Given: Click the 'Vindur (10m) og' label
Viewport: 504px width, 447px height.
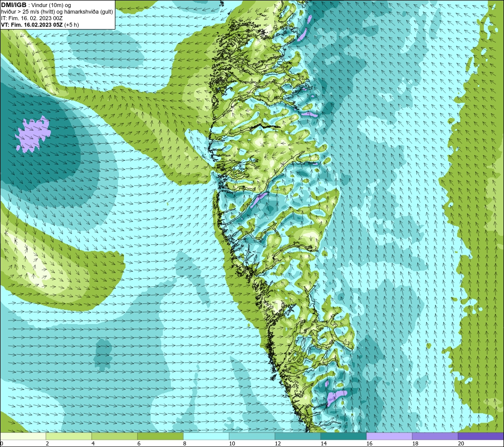Looking at the screenshot, I should pyautogui.click(x=51, y=5).
